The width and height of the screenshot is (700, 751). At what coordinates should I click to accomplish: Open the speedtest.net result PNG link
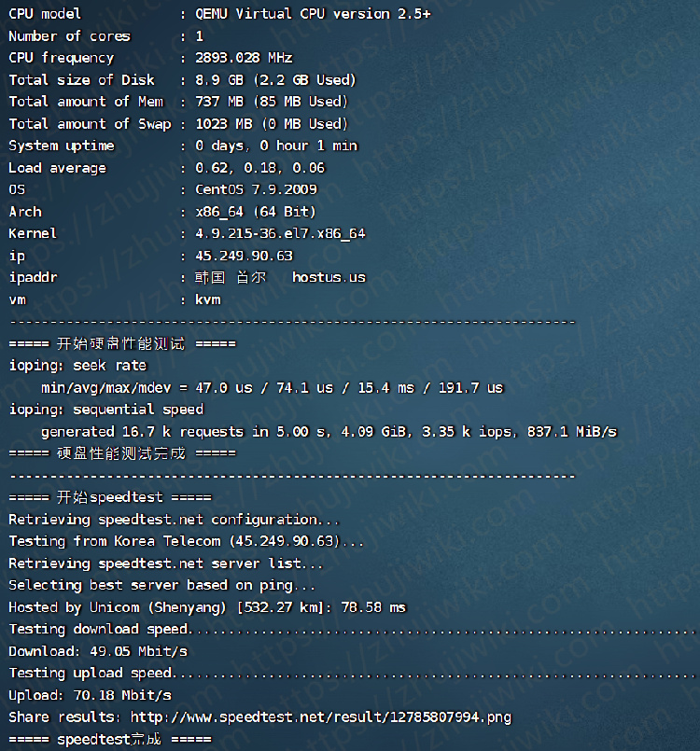(x=321, y=717)
